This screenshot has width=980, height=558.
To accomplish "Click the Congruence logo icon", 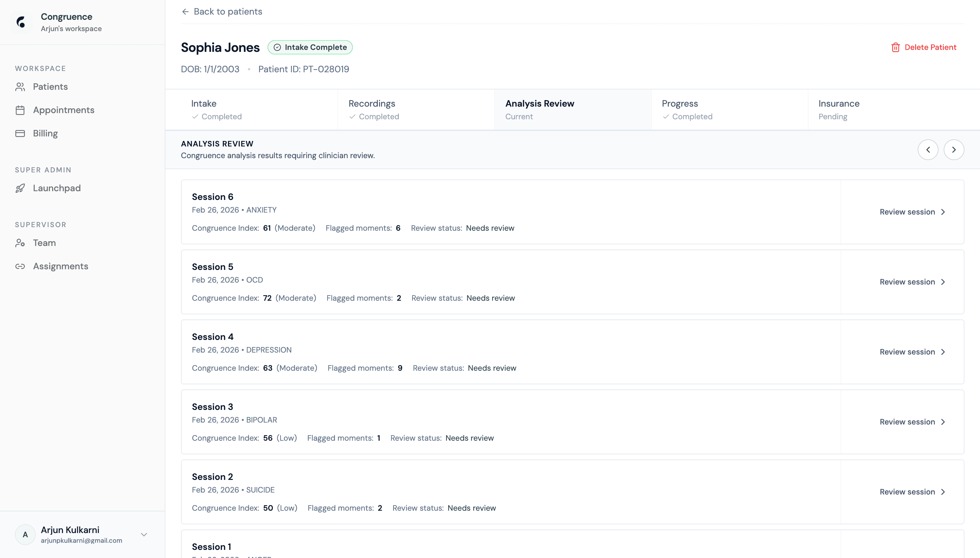I will tap(21, 22).
